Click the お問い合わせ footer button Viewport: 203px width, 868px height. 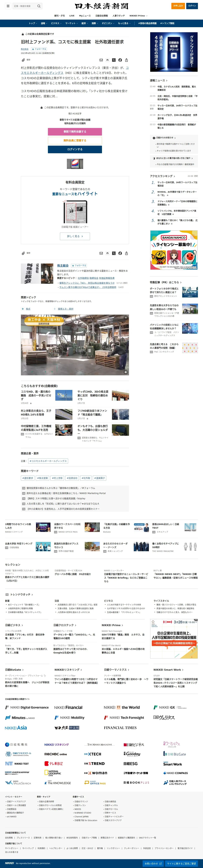pyautogui.click(x=153, y=864)
